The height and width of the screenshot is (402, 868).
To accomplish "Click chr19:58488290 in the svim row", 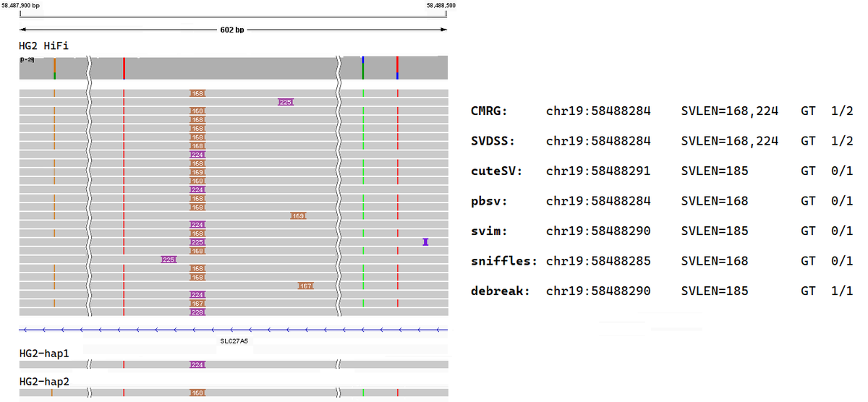I will coord(598,231).
